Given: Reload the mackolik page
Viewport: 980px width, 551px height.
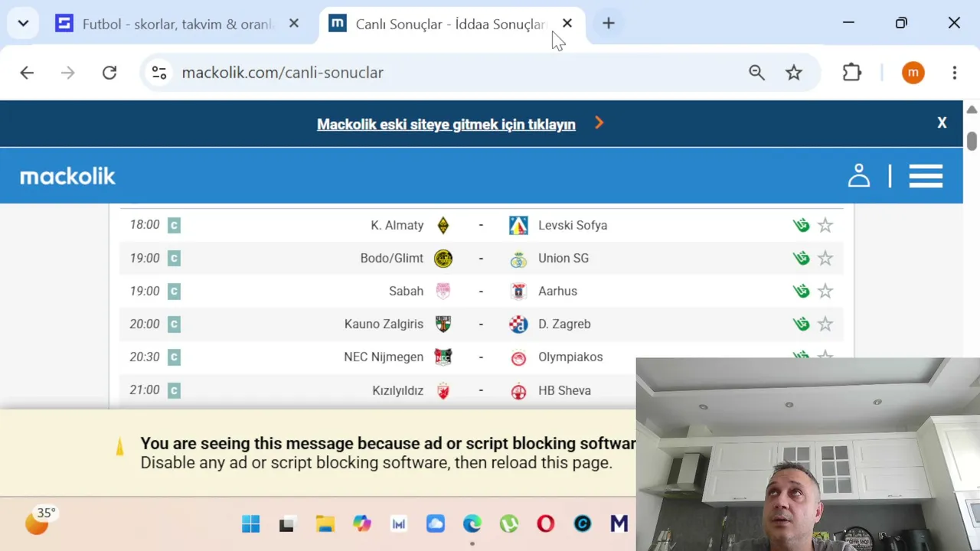Looking at the screenshot, I should 109,73.
